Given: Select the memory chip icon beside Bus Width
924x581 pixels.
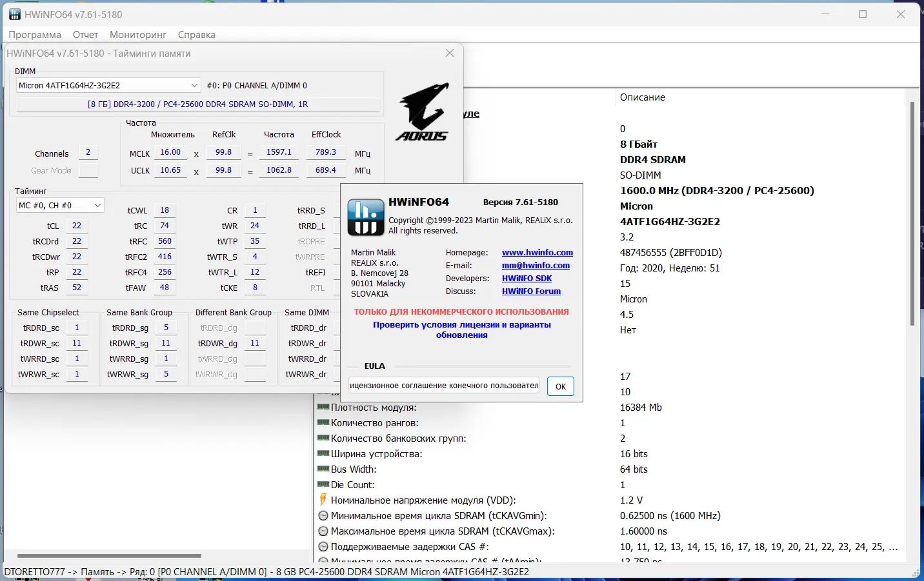Looking at the screenshot, I should [x=323, y=469].
